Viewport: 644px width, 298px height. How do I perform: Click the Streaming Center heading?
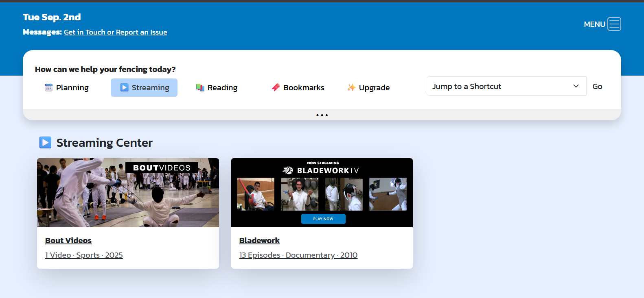point(105,143)
